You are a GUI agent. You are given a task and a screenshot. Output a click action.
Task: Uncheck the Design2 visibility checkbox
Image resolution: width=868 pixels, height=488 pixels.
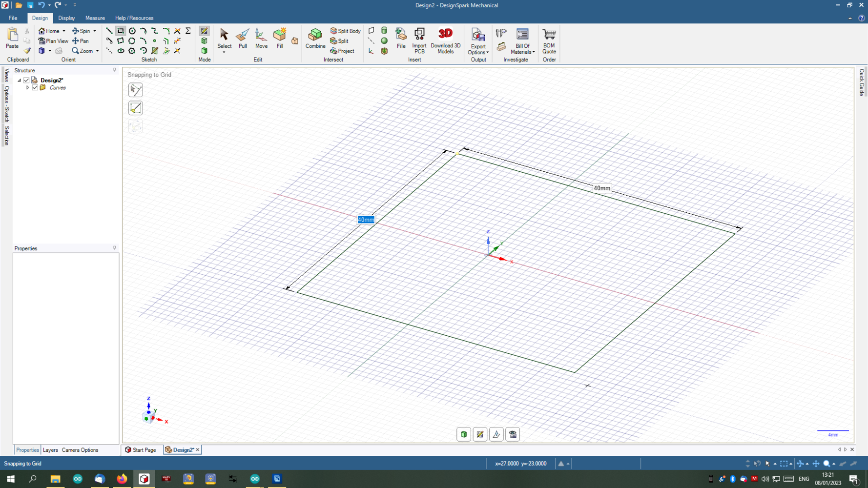[x=27, y=80]
